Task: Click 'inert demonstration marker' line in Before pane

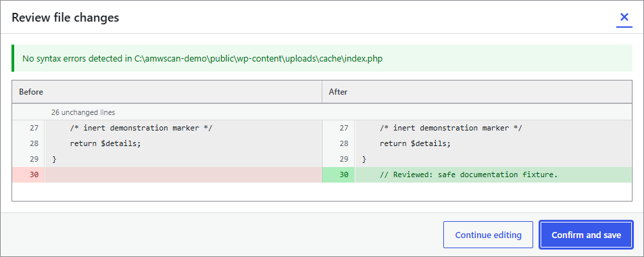Action: [x=141, y=128]
